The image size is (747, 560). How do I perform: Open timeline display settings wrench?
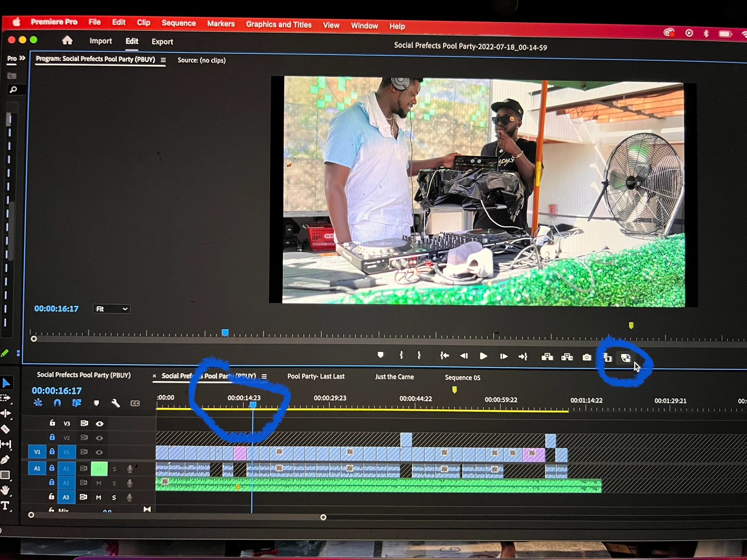115,403
